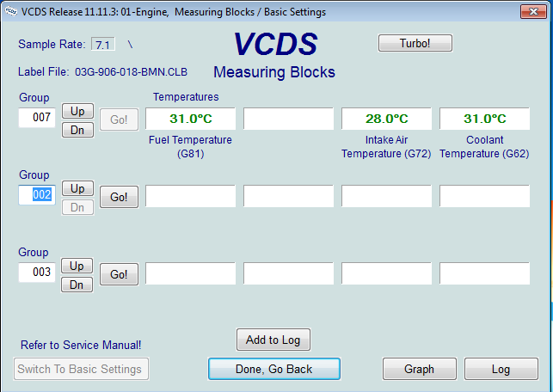553x392 pixels.
Task: Click the Temperatures heading text
Action: (x=186, y=97)
